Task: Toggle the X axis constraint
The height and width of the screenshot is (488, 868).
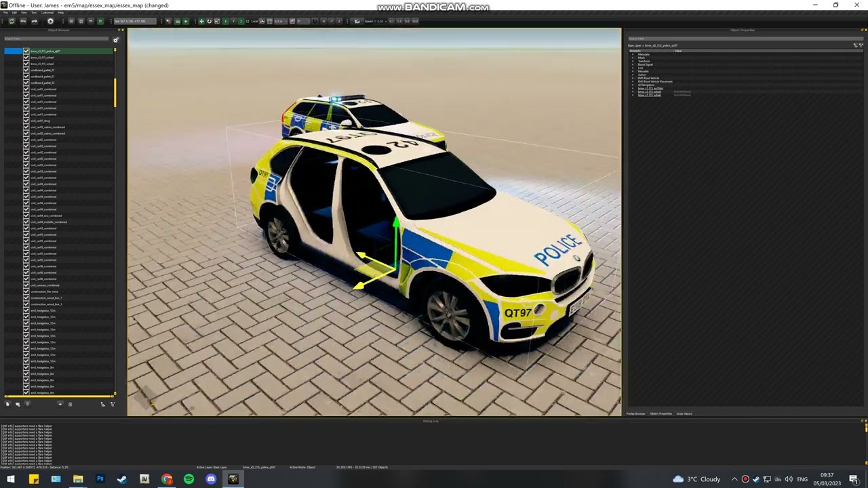Action: (x=226, y=22)
